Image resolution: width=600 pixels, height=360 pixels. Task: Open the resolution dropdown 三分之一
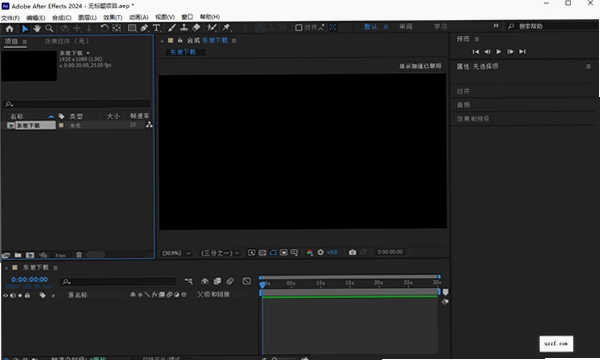coord(220,253)
